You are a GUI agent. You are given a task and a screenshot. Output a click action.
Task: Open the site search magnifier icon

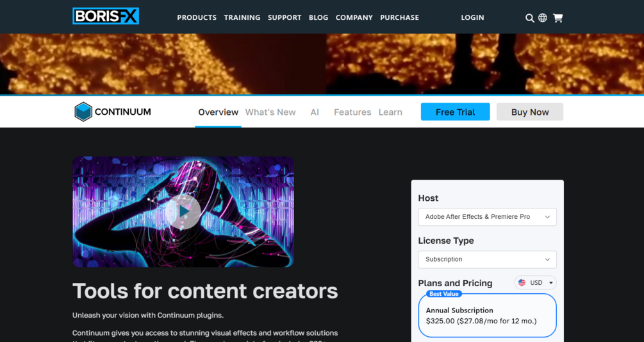[x=530, y=18]
